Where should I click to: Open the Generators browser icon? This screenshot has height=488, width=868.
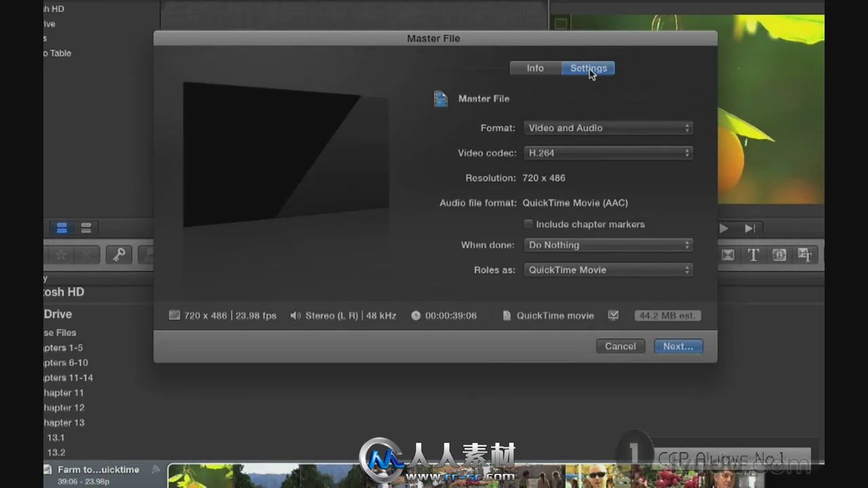[x=779, y=255]
